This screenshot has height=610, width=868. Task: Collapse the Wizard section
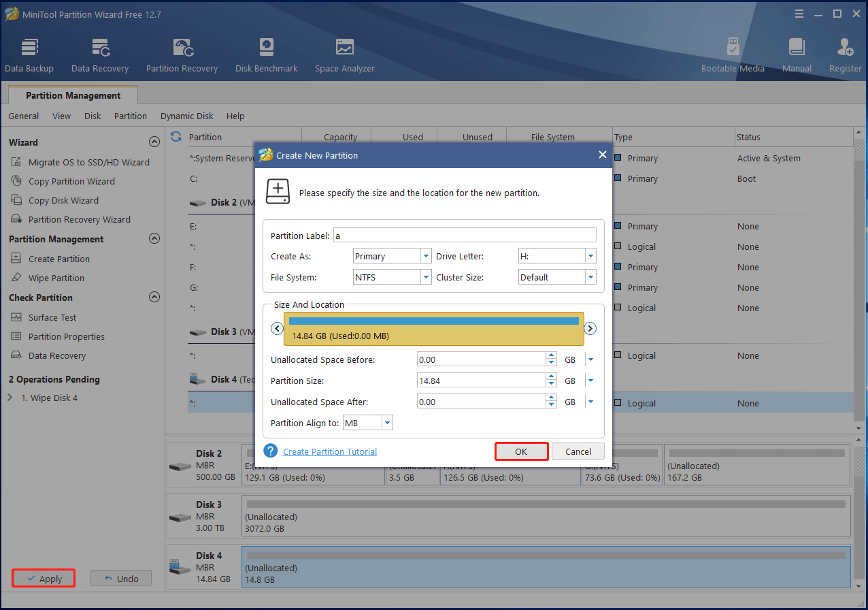point(154,142)
